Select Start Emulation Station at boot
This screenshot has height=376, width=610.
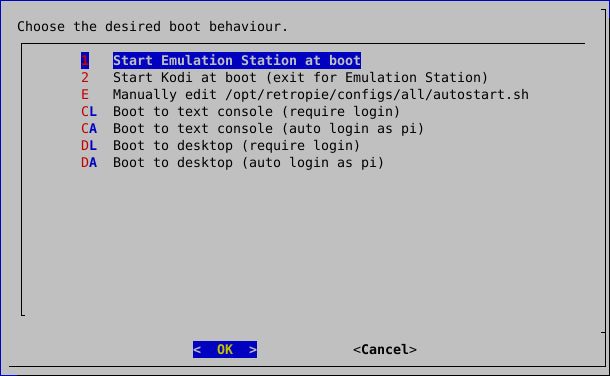click(237, 61)
